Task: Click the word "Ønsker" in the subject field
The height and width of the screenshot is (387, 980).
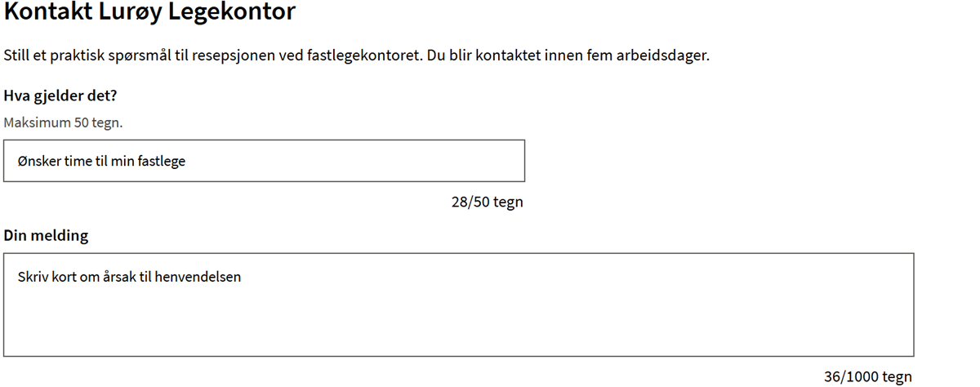Action: [38, 161]
